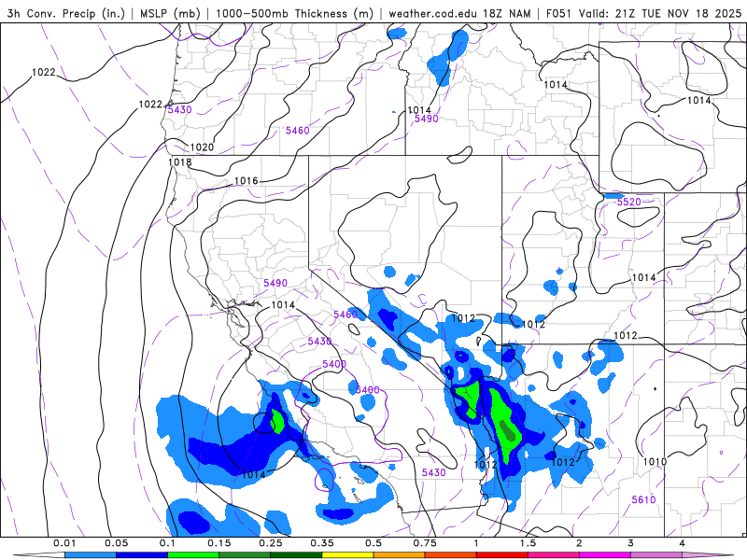Select the orange 0.5–0.75 legend swatch

pyautogui.click(x=400, y=555)
